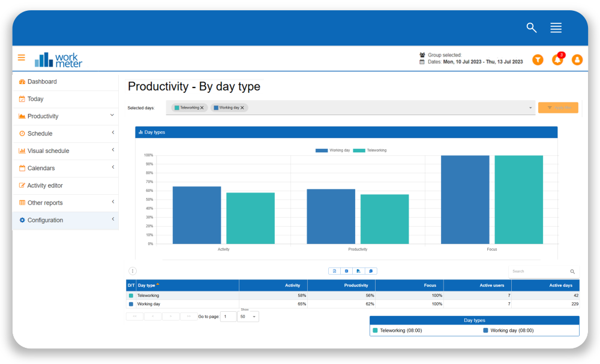Jump to last page using >> pagination button
600x364 pixels.
click(188, 316)
